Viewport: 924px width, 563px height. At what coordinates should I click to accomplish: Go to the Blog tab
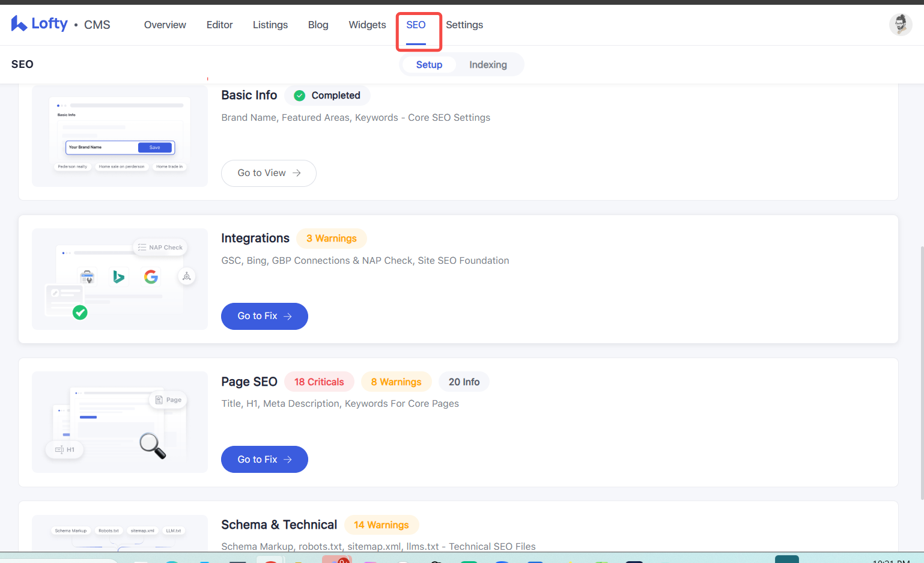[318, 25]
